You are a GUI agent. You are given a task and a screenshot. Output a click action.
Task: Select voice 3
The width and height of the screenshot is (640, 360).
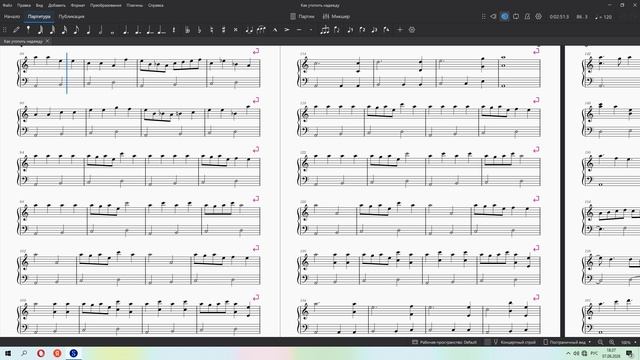(x=374, y=29)
